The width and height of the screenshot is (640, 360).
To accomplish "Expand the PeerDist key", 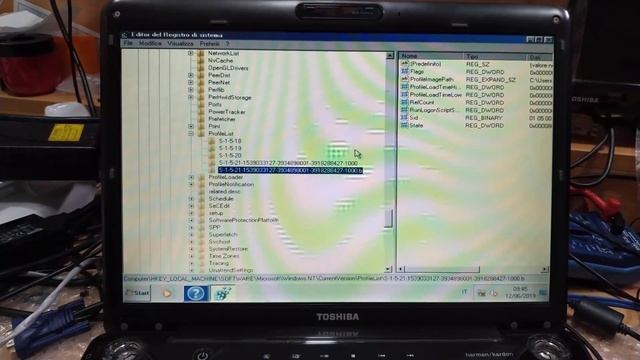I will click(x=191, y=75).
